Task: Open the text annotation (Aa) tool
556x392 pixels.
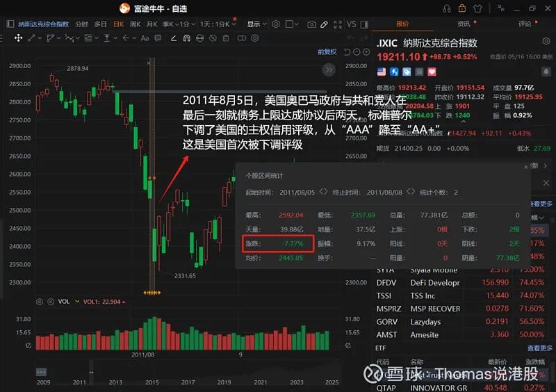Action: click(x=145, y=38)
